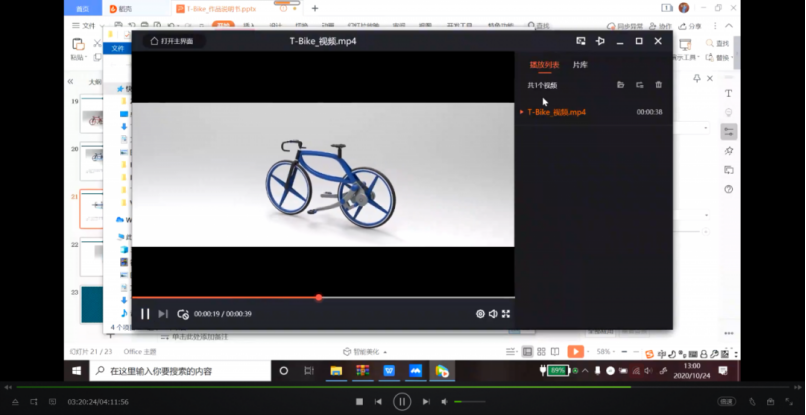
Task: Delete playlist using the trash icon
Action: tap(658, 85)
